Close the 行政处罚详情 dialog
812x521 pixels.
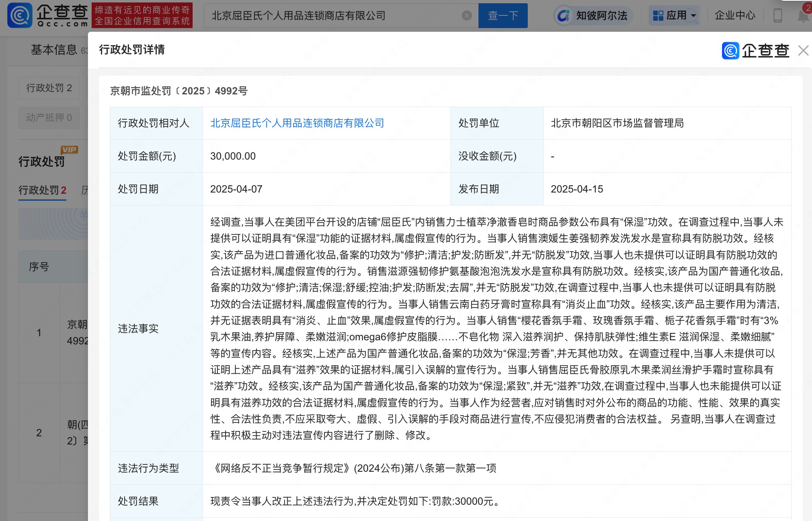[x=803, y=50]
